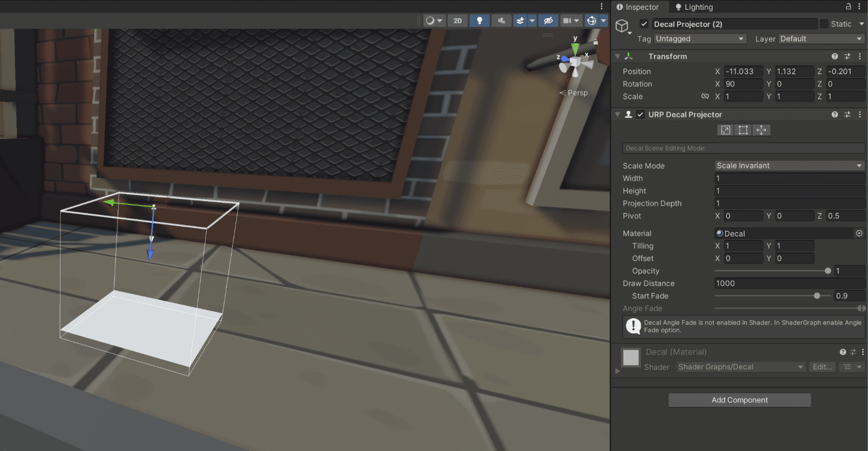Open Transform component help icon
The height and width of the screenshot is (451, 868).
pos(835,56)
